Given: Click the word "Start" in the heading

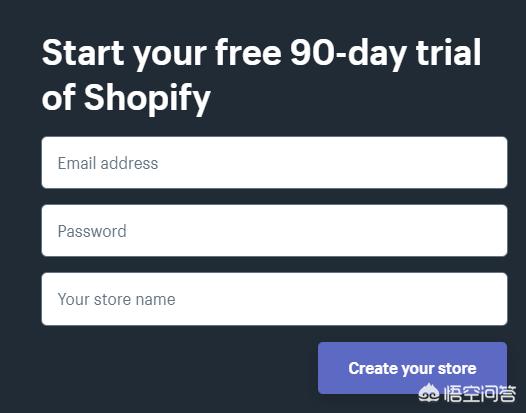Looking at the screenshot, I should click(83, 53).
